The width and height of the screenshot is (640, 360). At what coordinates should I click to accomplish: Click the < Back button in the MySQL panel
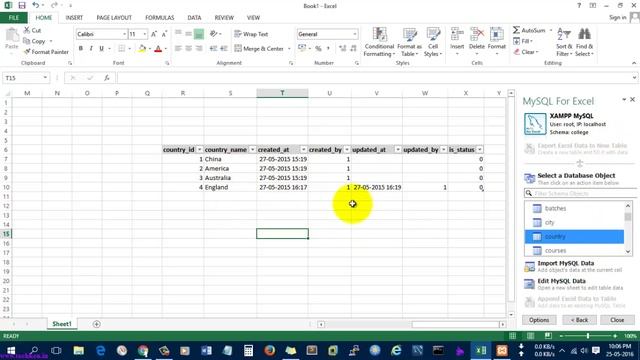(579, 320)
